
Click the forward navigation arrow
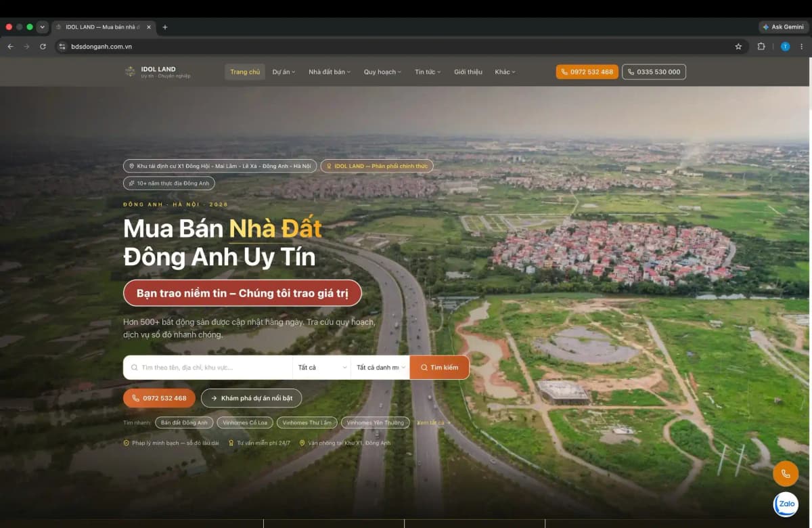[26, 47]
